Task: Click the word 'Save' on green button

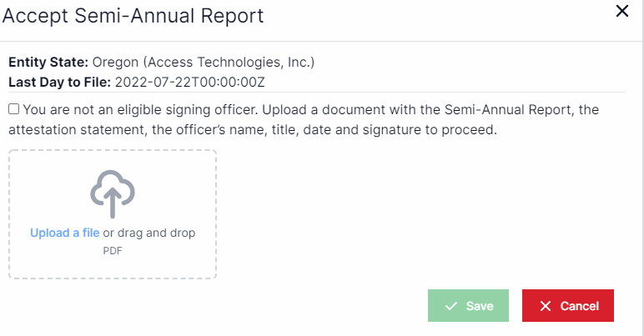Action: (480, 306)
